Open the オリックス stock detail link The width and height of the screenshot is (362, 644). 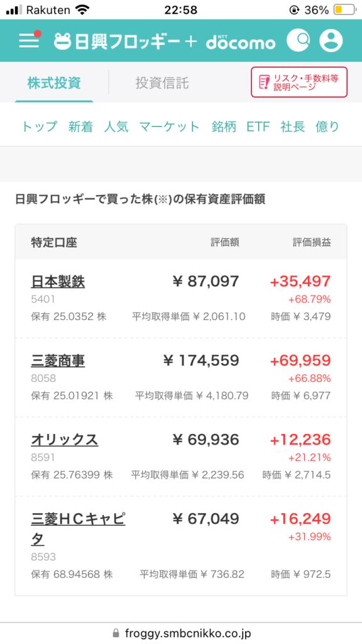64,440
